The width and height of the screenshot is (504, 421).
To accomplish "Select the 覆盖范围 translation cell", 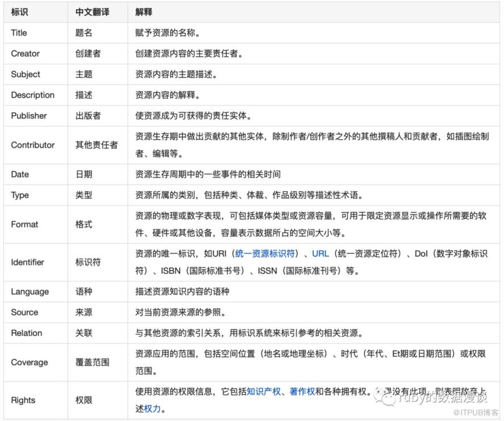I will pyautogui.click(x=92, y=362).
